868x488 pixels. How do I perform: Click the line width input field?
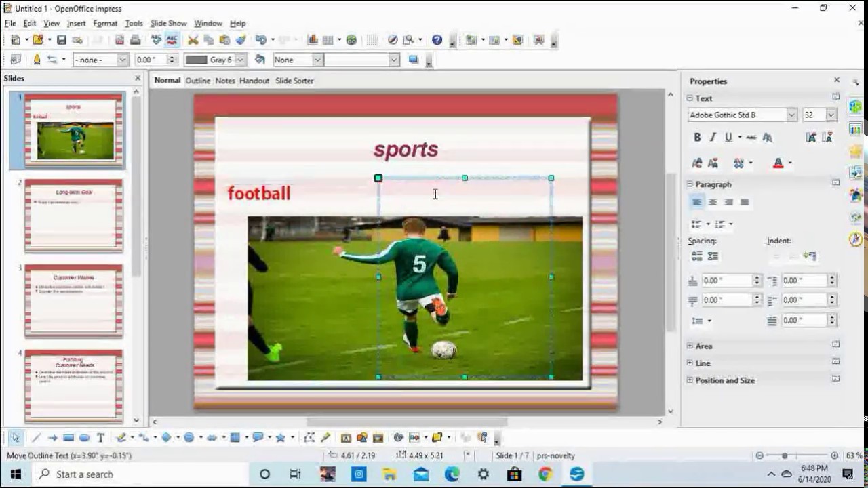(x=151, y=60)
